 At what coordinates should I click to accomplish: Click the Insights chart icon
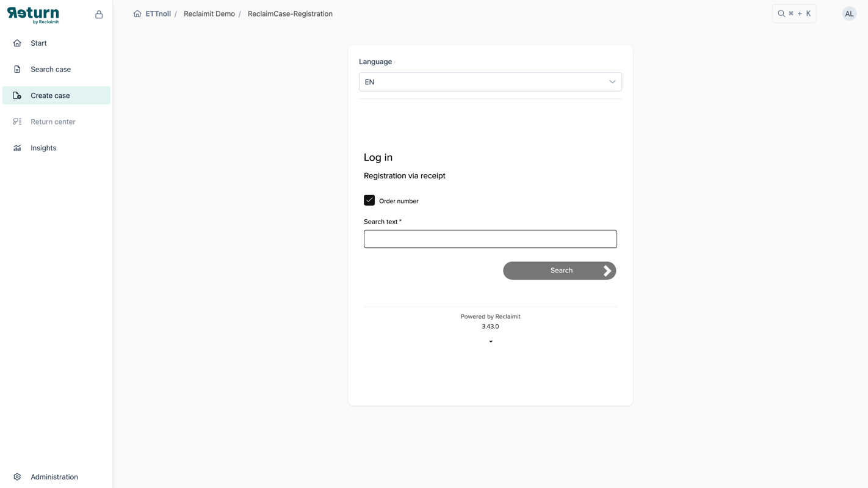[x=17, y=148]
